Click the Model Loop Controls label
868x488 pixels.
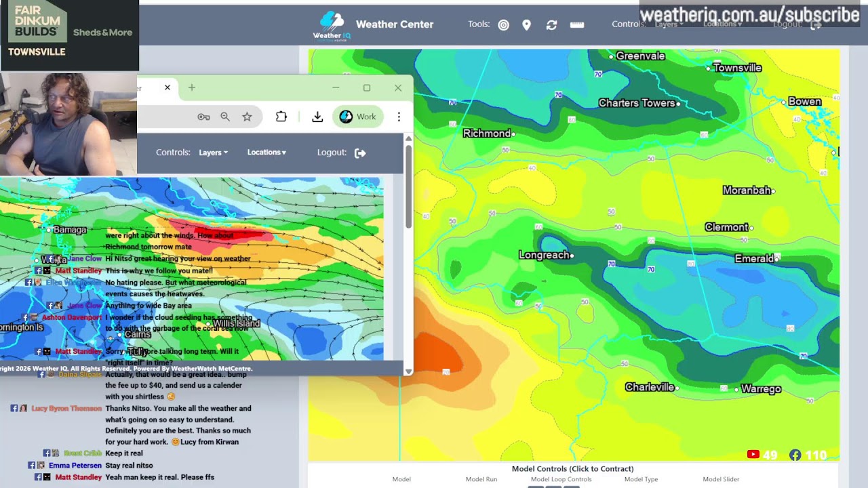coord(561,479)
